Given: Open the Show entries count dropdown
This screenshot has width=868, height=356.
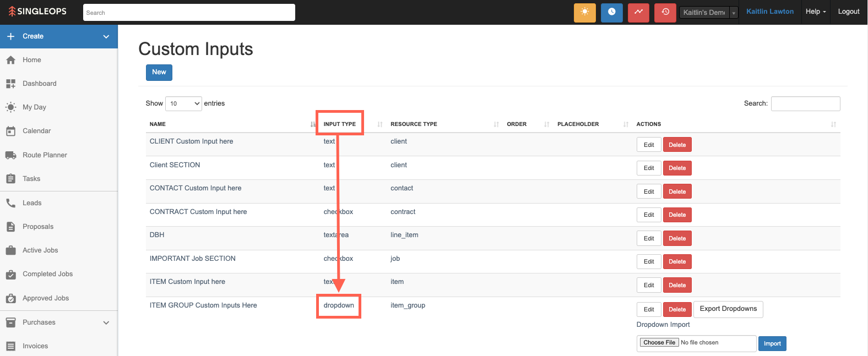Looking at the screenshot, I should 183,103.
